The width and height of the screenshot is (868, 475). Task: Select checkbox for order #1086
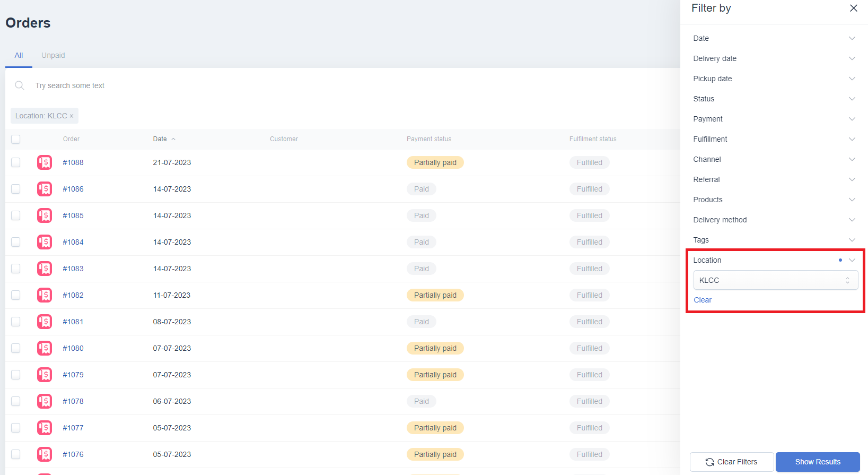(16, 189)
